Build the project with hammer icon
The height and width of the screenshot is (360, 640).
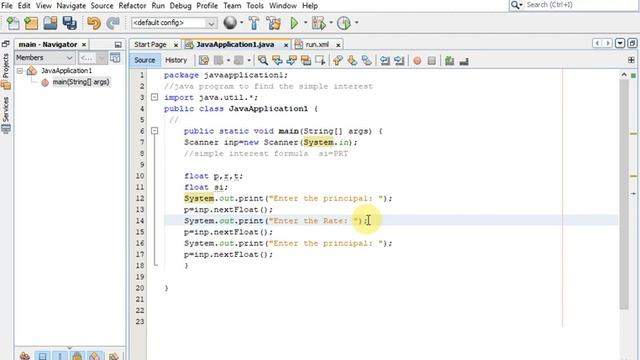point(253,23)
